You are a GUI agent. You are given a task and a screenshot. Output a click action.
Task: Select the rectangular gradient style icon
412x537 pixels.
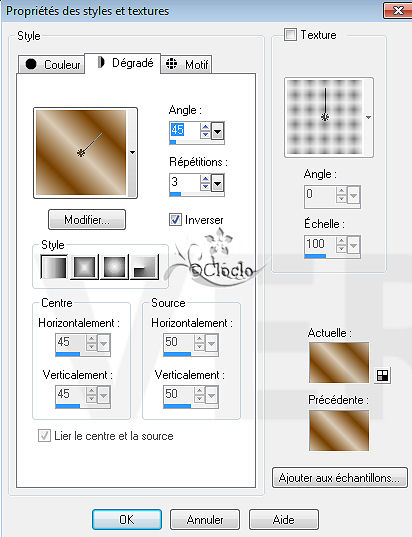coord(84,267)
